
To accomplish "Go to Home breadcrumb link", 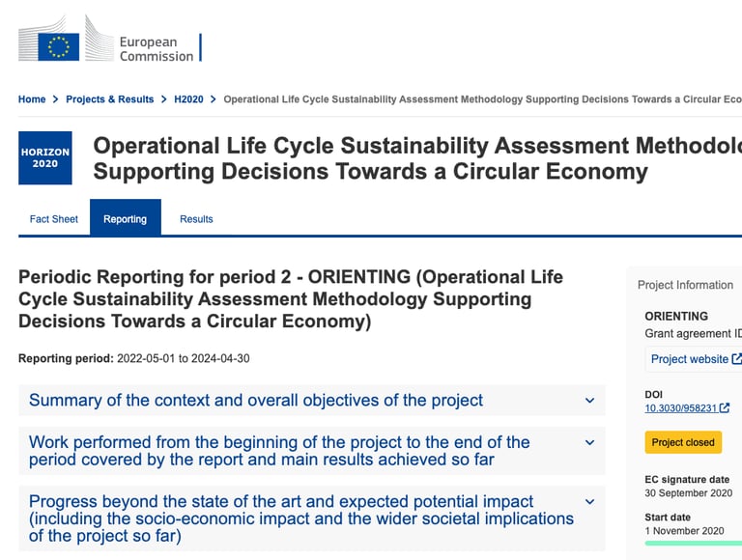I will click(x=32, y=99).
